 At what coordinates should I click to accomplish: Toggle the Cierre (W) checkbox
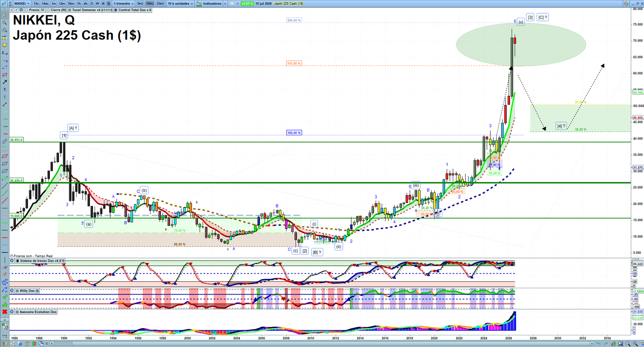[49, 10]
